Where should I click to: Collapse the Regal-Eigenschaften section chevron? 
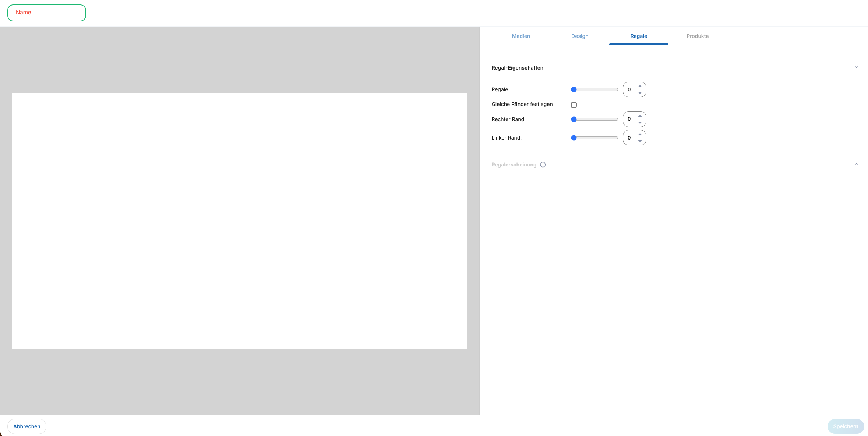click(x=856, y=67)
